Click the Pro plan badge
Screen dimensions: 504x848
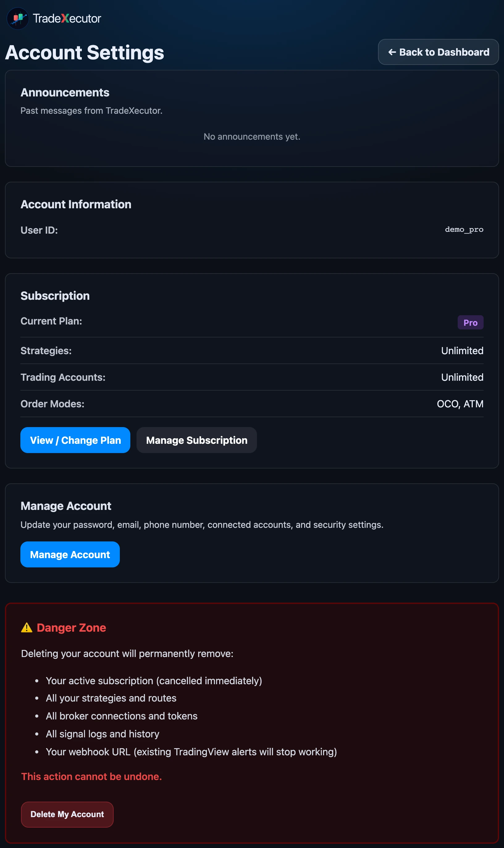pyautogui.click(x=470, y=323)
